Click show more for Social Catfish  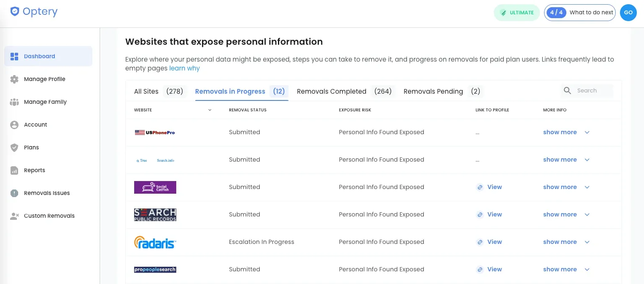pos(560,187)
